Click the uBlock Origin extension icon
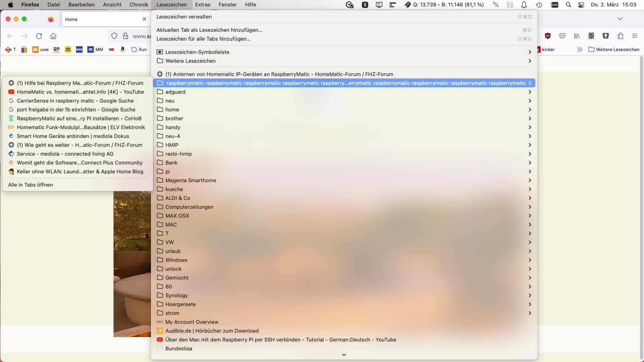This screenshot has height=362, width=644. click(548, 36)
